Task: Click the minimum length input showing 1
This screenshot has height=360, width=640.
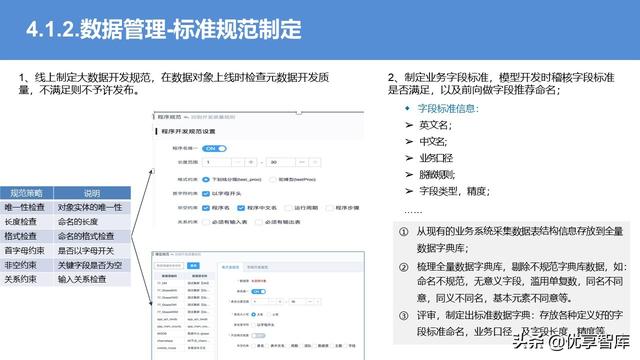Action: pos(217,162)
